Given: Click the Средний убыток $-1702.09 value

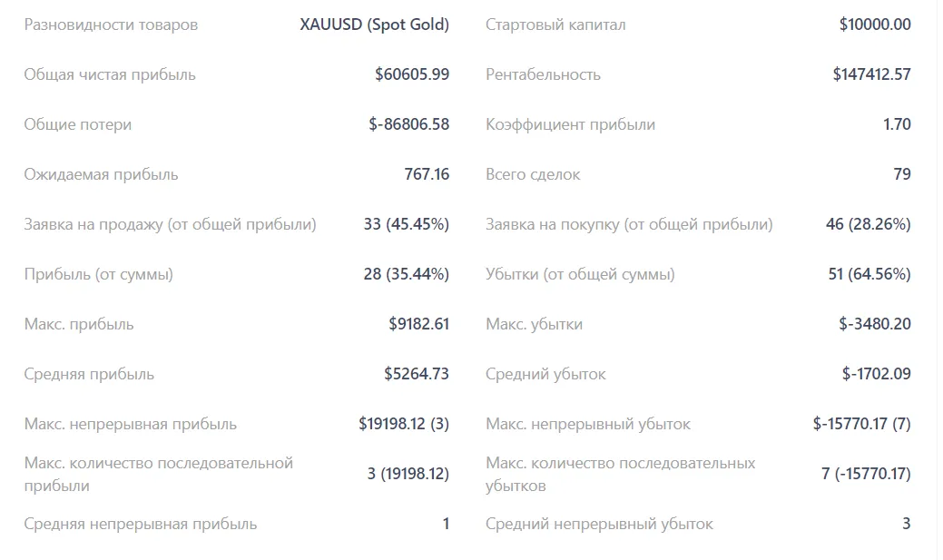Looking at the screenshot, I should point(876,374).
